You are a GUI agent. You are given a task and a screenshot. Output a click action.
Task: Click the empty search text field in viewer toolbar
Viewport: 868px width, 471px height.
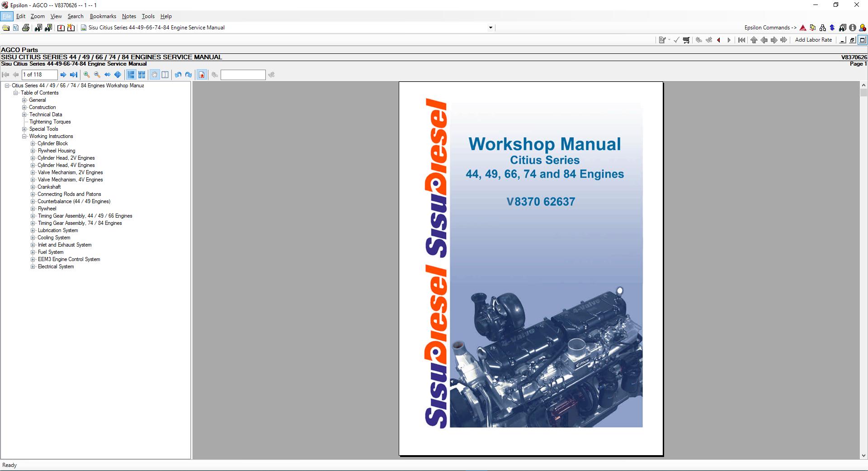point(243,75)
